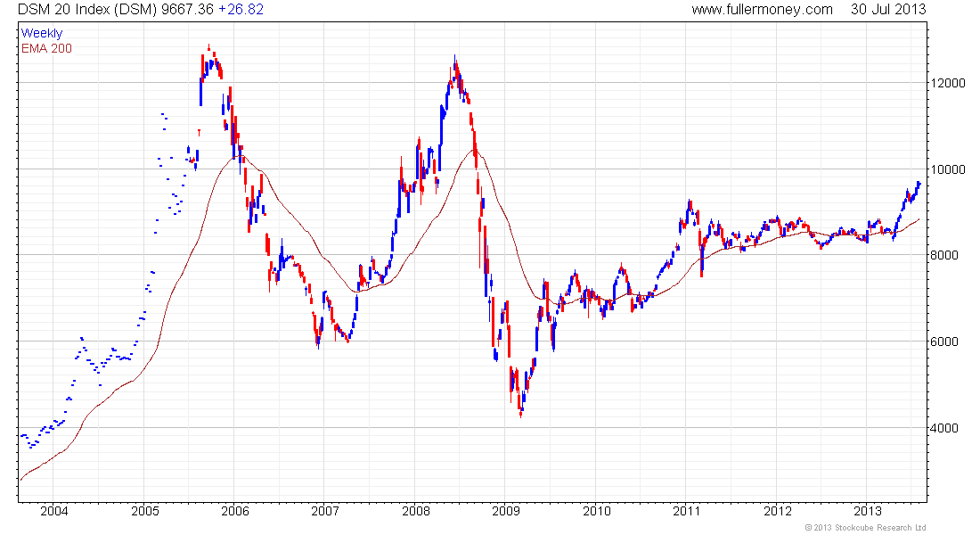Click the 2010 year label
Image resolution: width=980 pixels, height=535 pixels.
(596, 511)
